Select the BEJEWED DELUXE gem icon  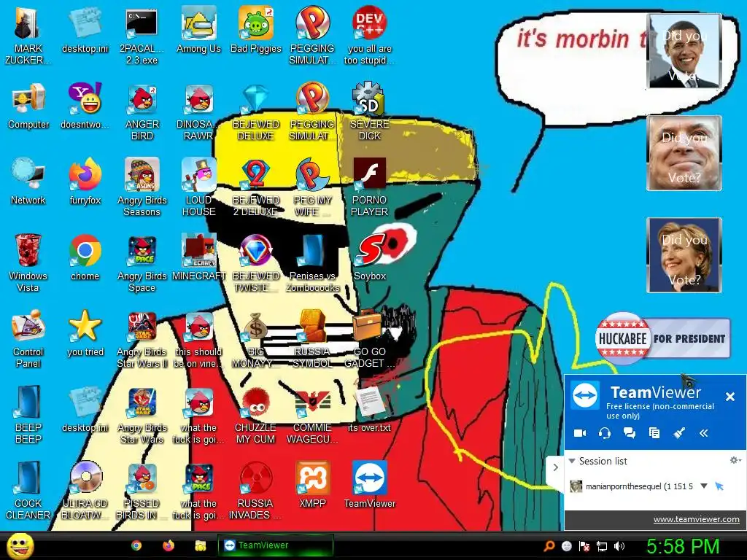point(256,112)
